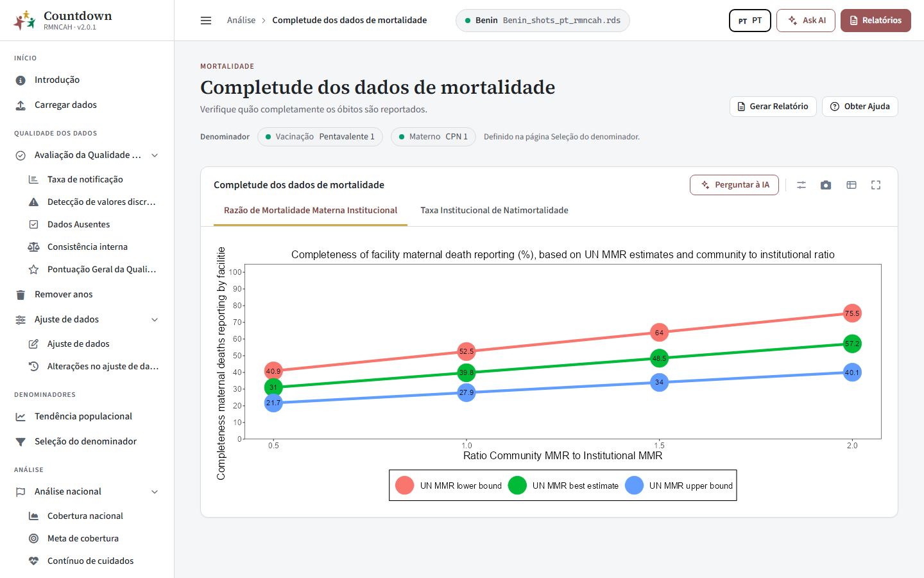924x578 pixels.
Task: Toggle UN MMR lower bound legend series
Action: 449,486
